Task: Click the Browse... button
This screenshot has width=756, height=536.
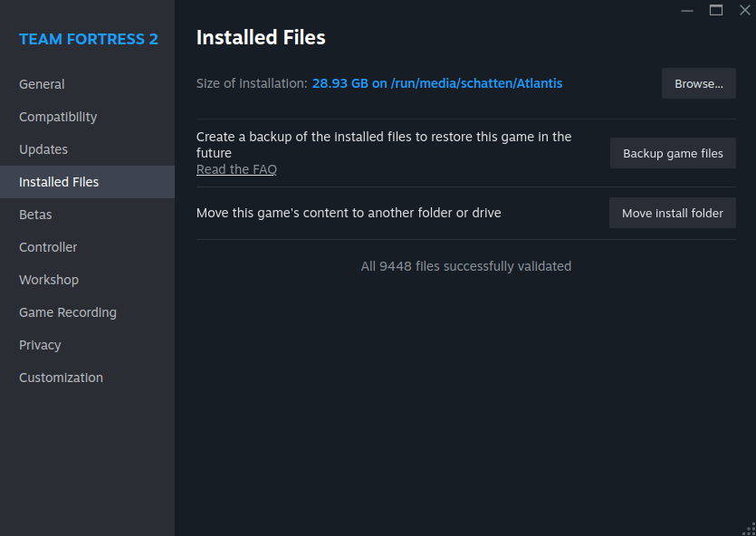Action: click(x=698, y=83)
